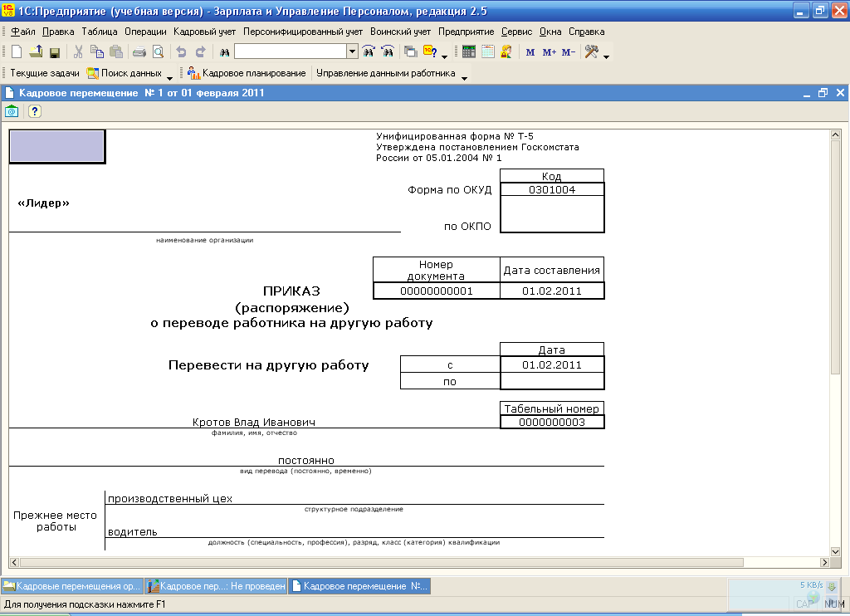Click the yellow question mark help icon
850x616 pixels.
click(x=35, y=111)
